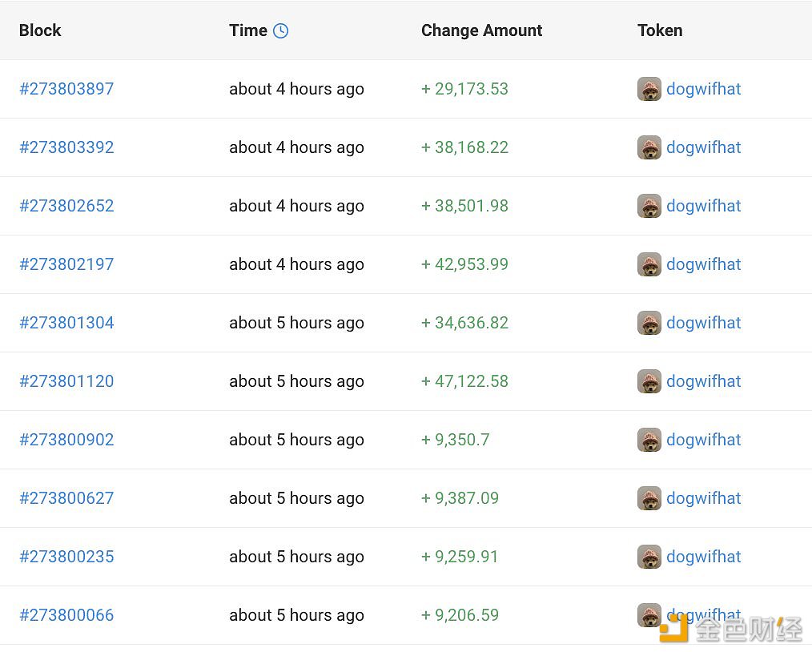Open block #273800235
This screenshot has width=812, height=652.
coord(66,557)
